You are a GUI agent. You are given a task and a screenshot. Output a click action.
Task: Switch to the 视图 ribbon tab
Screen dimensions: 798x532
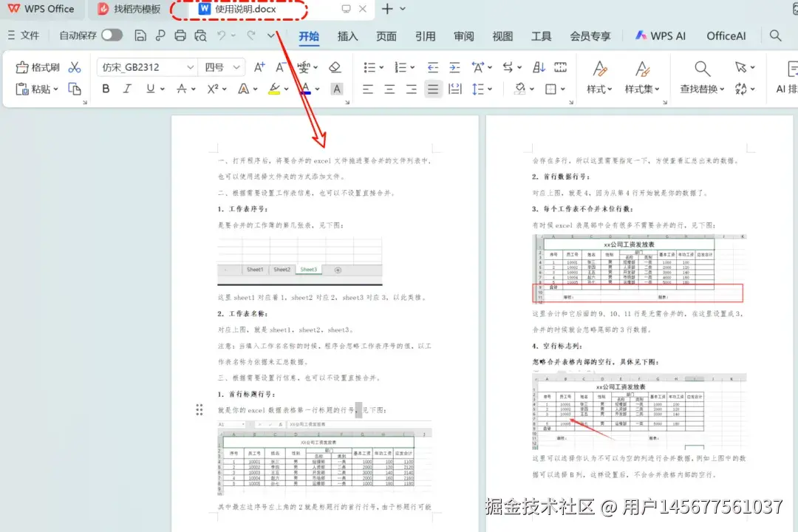coord(502,36)
